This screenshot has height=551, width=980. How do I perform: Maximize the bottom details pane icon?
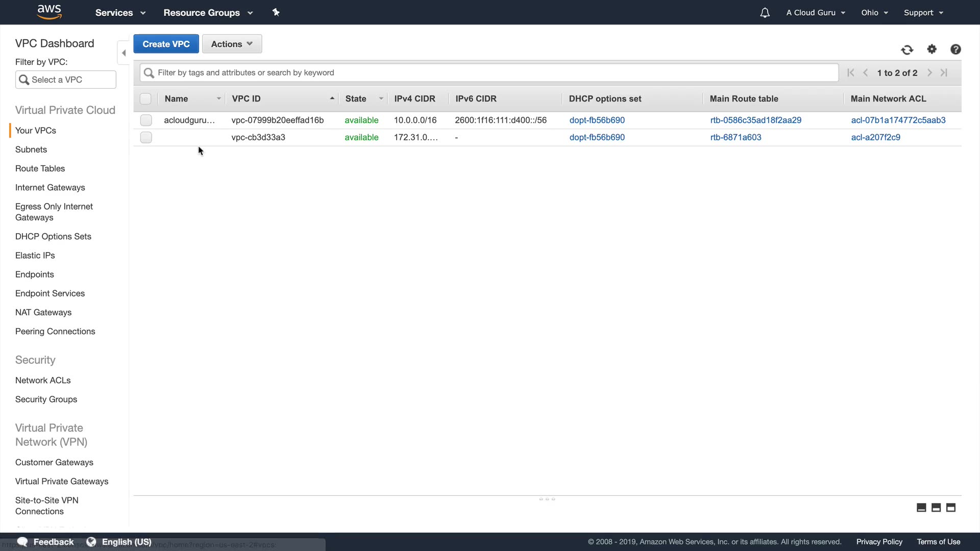click(x=950, y=507)
